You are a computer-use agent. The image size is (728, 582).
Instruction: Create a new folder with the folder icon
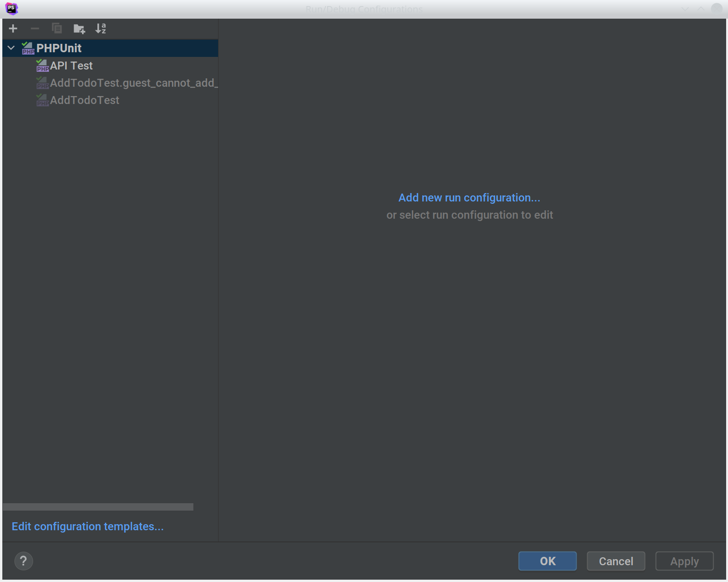click(x=79, y=28)
